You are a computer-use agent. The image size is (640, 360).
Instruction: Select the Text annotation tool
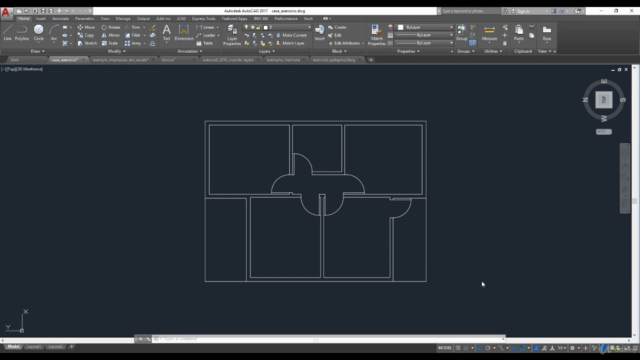point(167,32)
